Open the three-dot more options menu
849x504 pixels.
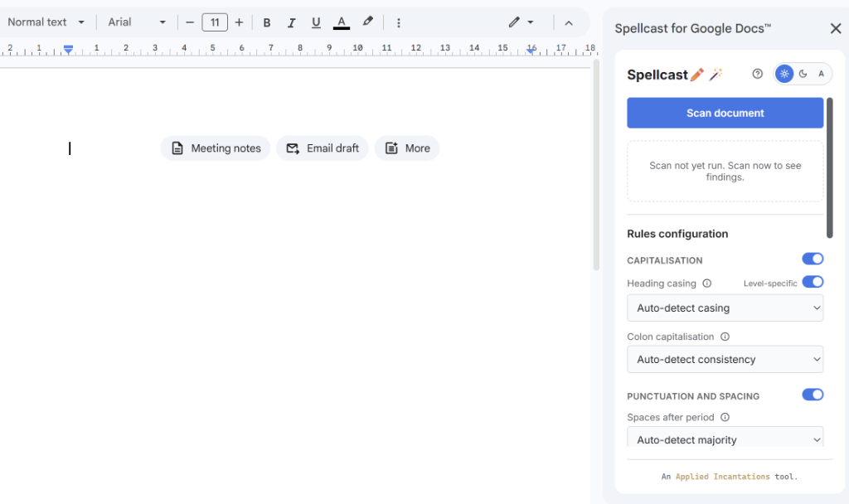coord(399,22)
